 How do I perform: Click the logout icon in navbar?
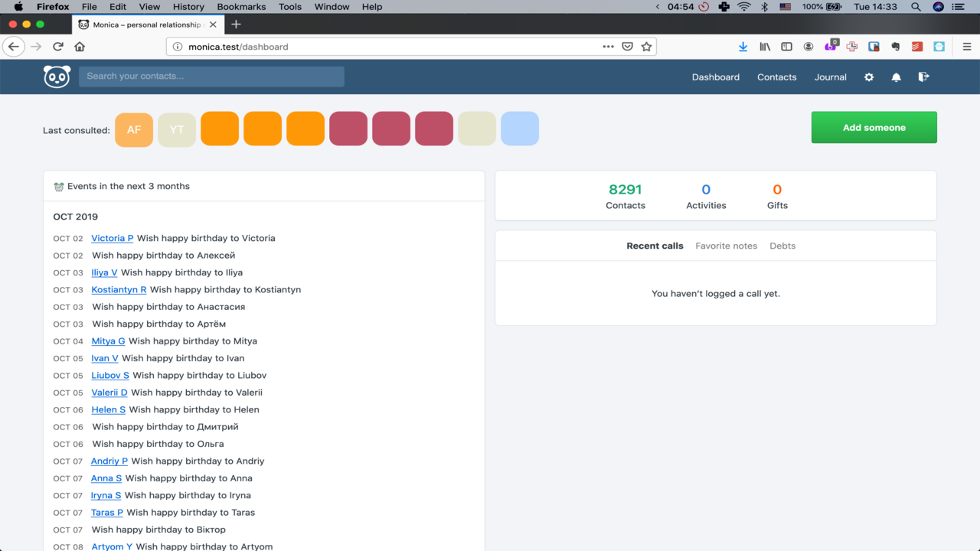923,77
